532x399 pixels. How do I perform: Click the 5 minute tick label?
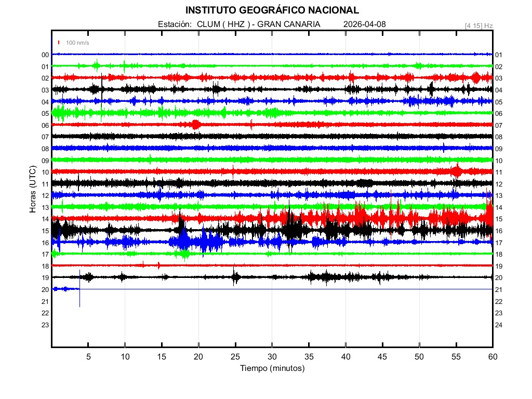click(88, 356)
